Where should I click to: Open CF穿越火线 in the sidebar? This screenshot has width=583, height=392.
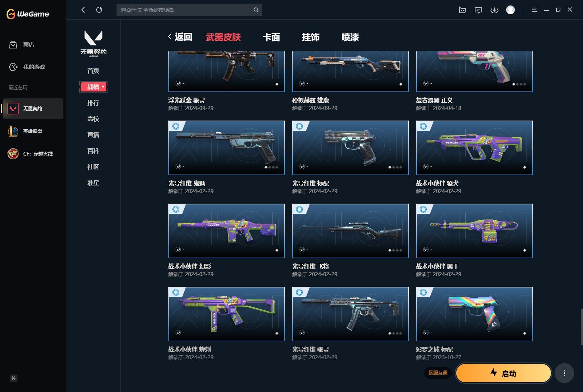point(13,154)
